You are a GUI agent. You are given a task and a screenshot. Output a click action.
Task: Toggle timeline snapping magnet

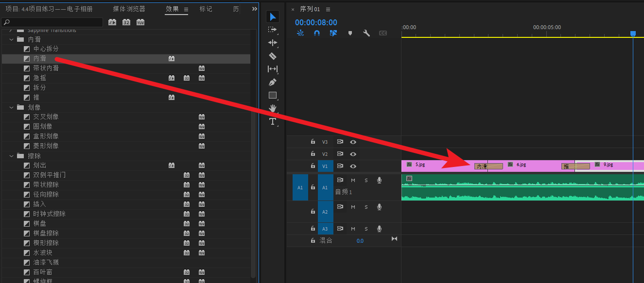[316, 33]
